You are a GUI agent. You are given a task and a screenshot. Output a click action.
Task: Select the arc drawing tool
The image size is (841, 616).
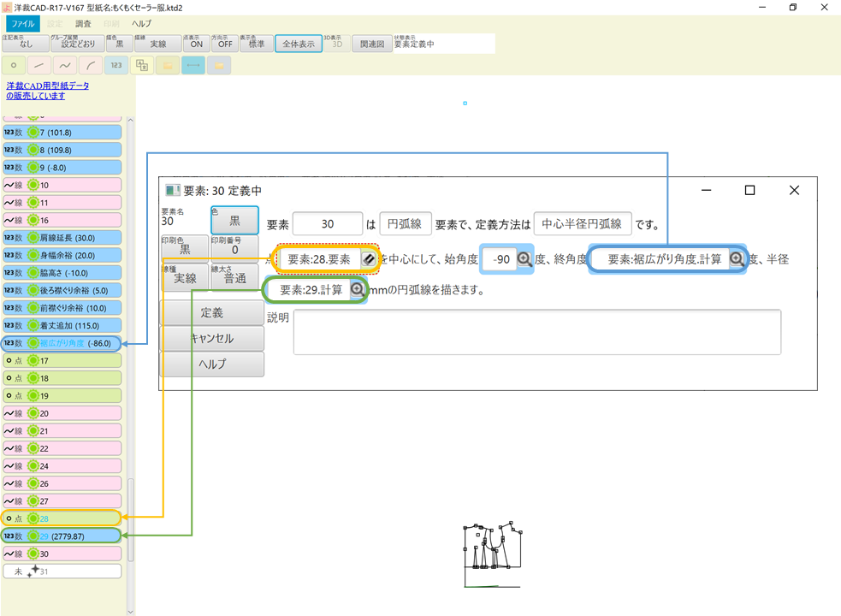pyautogui.click(x=90, y=64)
